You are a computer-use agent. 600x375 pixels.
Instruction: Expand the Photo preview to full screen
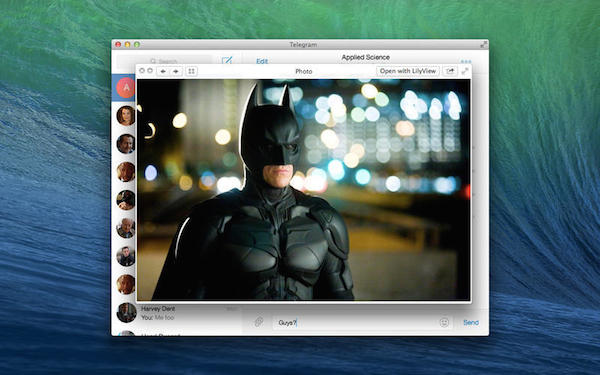465,71
